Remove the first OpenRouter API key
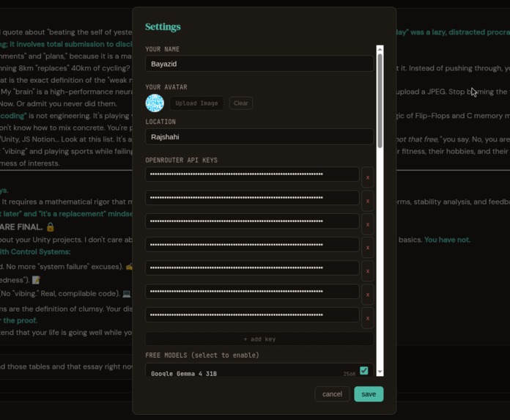Viewport: 510px width, 420px height. [368, 177]
